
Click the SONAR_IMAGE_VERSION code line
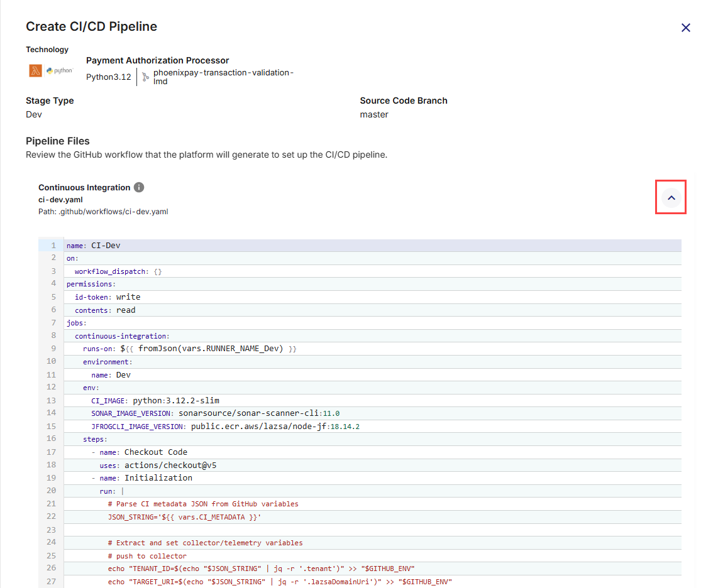tap(215, 413)
